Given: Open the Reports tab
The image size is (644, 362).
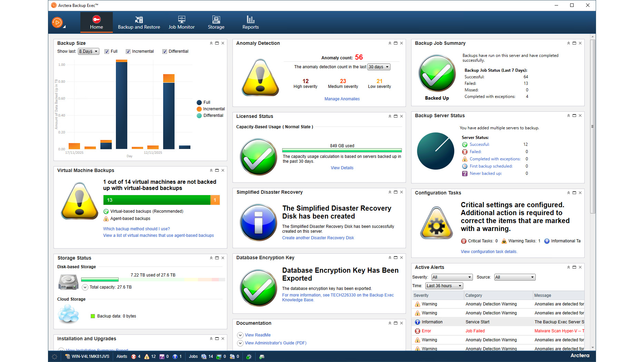Looking at the screenshot, I should coord(250,22).
